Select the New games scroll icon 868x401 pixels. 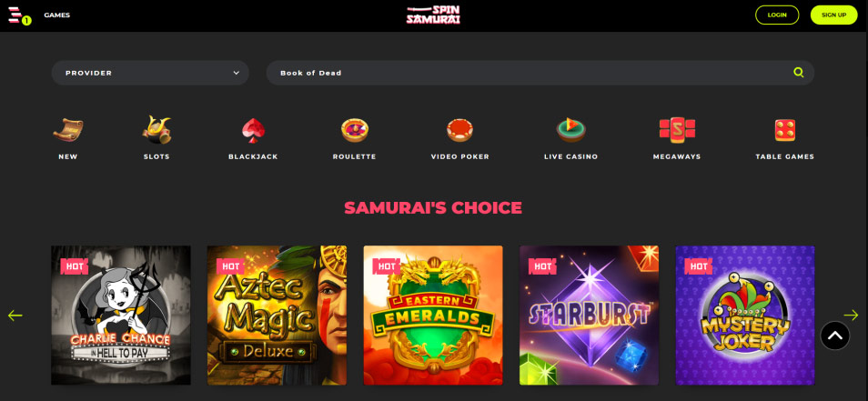click(x=68, y=130)
